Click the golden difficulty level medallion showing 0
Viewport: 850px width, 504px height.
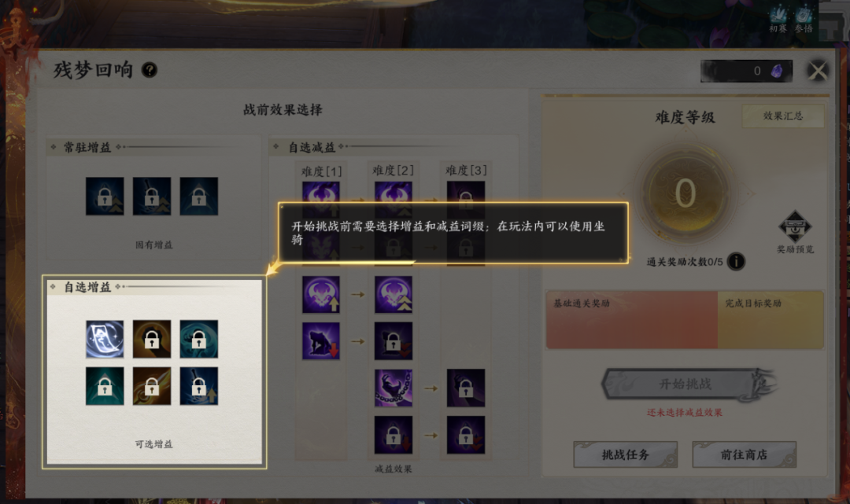686,193
